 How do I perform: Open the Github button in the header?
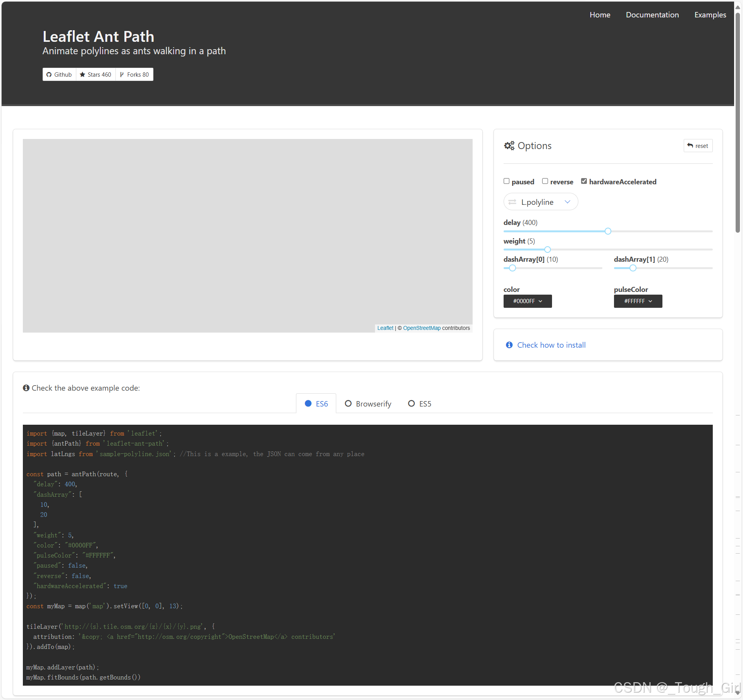59,74
